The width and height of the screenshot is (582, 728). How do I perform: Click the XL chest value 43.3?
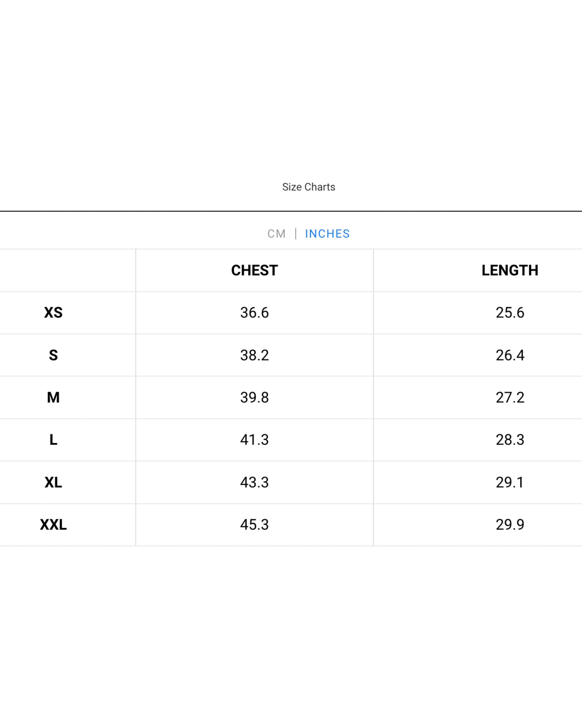(x=254, y=482)
